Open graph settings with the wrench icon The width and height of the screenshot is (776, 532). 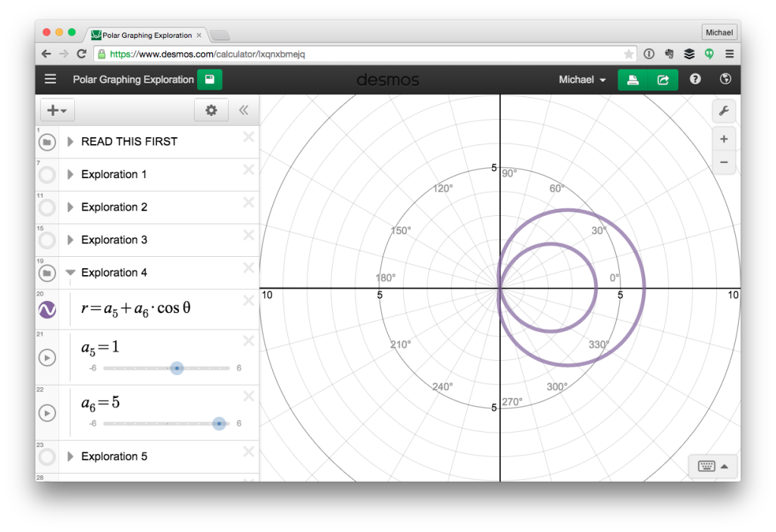tap(724, 111)
